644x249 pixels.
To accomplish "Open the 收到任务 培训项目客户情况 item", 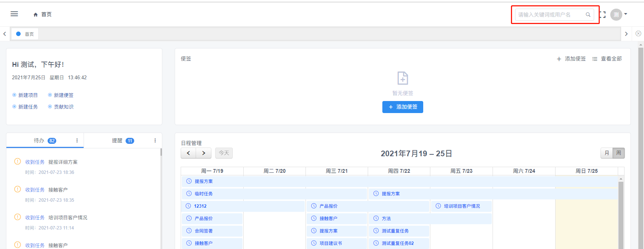I will pyautogui.click(x=56, y=217).
